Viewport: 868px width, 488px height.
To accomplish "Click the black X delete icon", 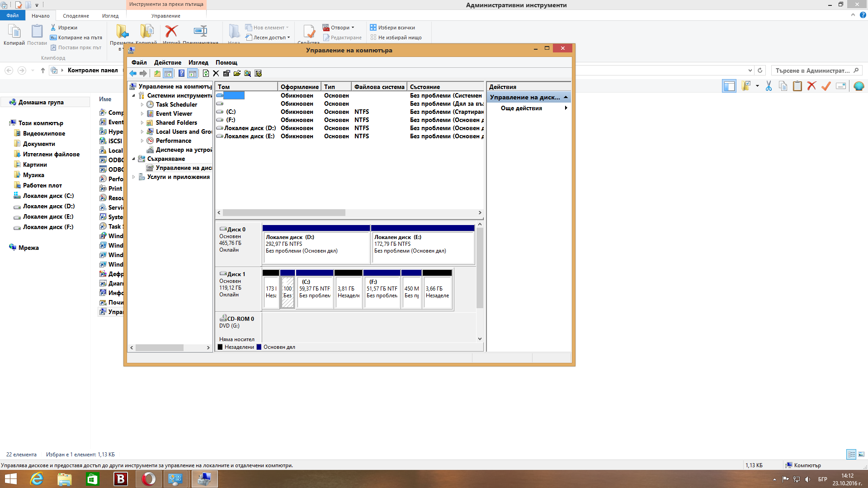I will point(216,73).
